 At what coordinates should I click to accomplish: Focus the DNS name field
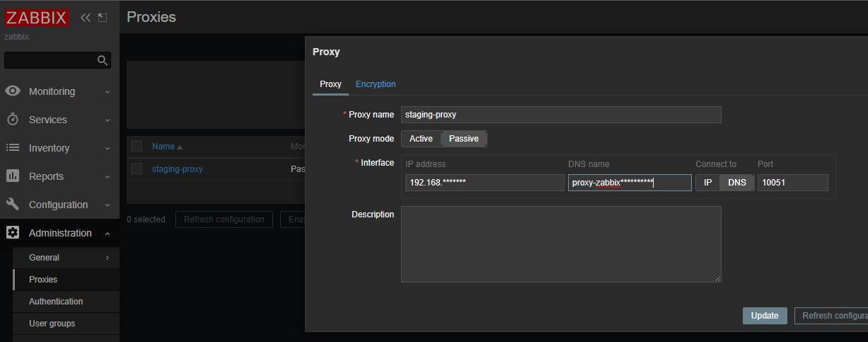point(630,183)
